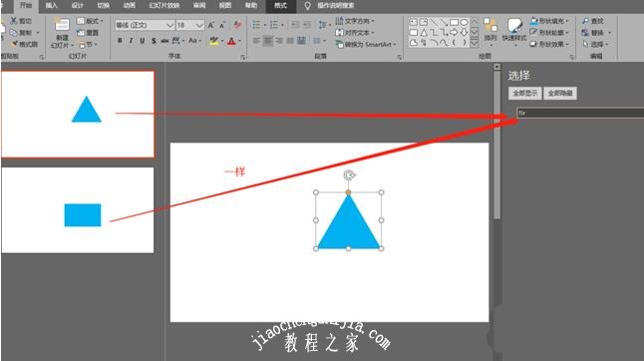Switch to the Slide Show (幻灯片放映) tab
The height and width of the screenshot is (361, 644).
pyautogui.click(x=163, y=5)
